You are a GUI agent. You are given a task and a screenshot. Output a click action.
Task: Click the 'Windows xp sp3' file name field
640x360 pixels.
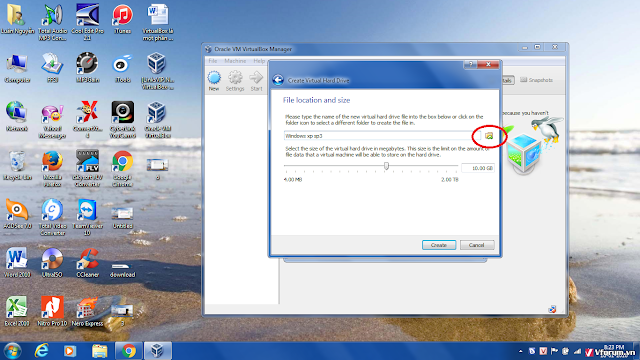pos(382,136)
